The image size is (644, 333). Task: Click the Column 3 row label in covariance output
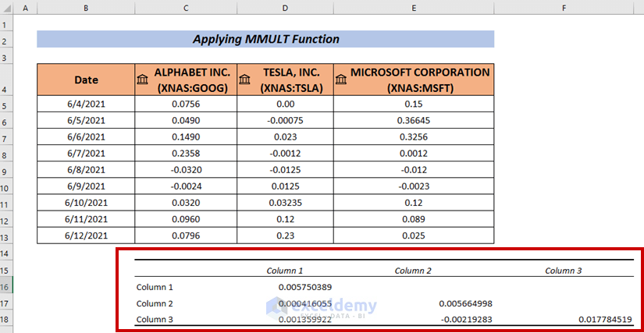click(x=155, y=320)
